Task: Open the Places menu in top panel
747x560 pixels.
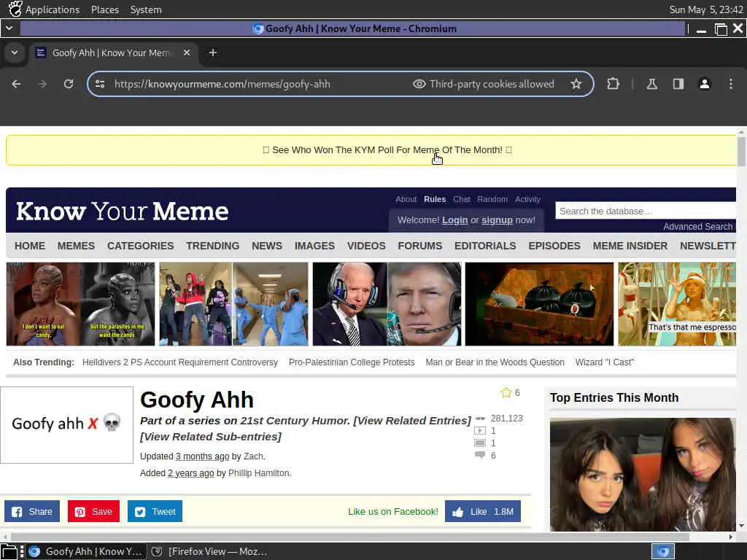Action: tap(105, 9)
